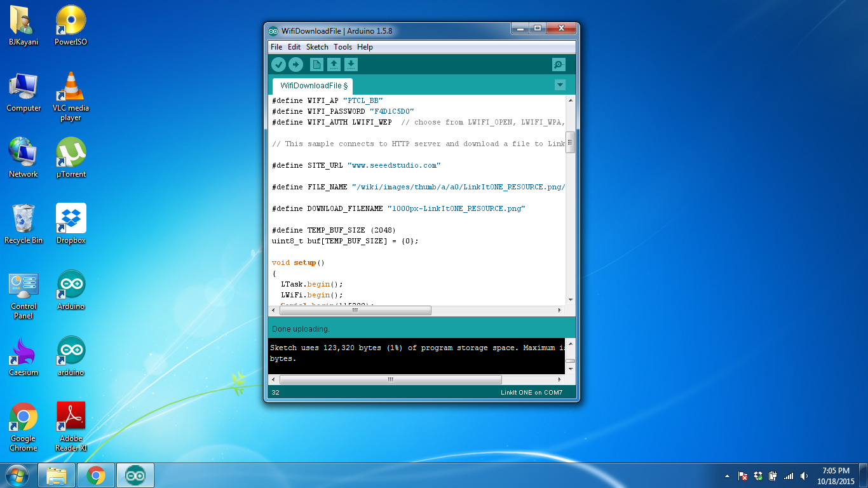Select the capitalized Arduino desktop shortcut
868x488 pixels.
(x=71, y=290)
